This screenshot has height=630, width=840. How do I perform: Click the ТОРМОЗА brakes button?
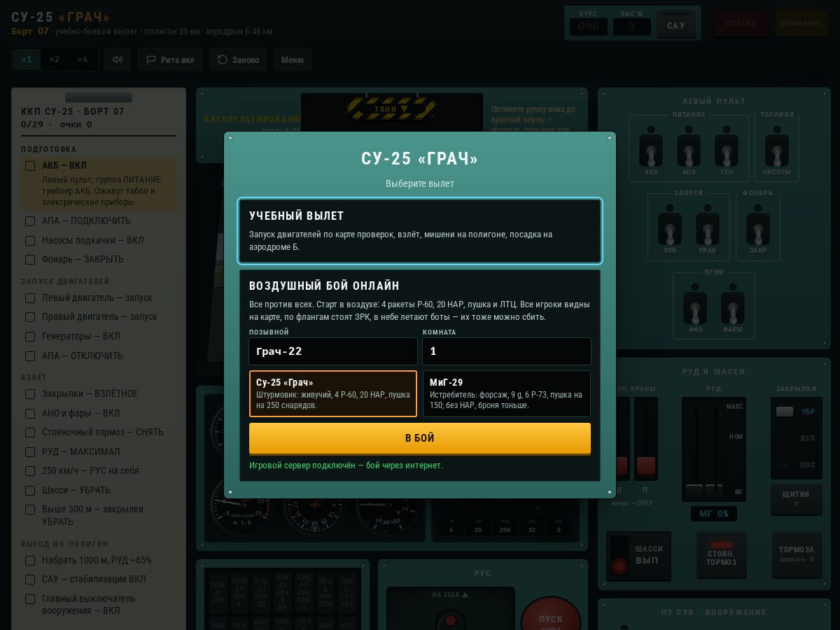[x=797, y=554]
